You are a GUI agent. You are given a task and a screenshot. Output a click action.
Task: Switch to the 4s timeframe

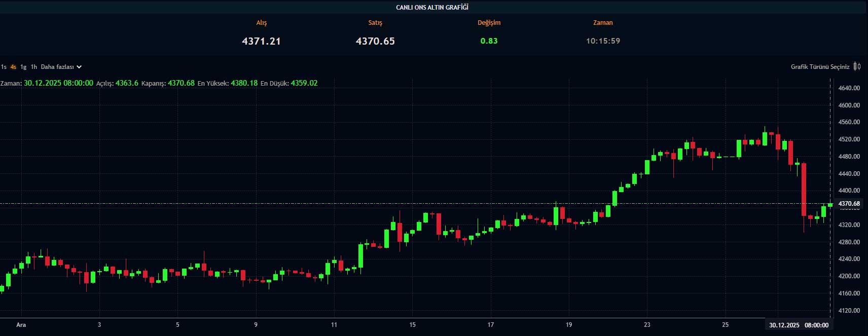(13, 67)
